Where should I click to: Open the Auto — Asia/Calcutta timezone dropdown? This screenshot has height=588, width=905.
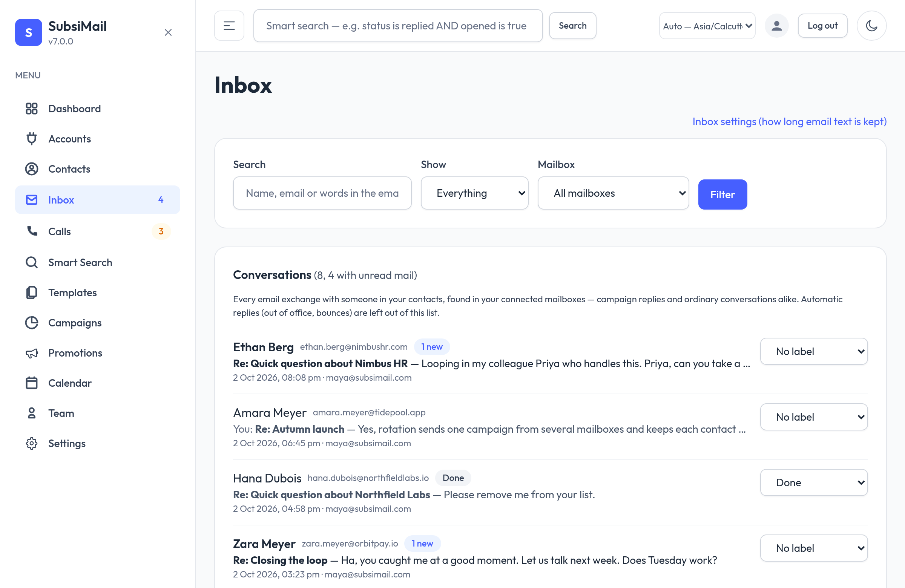707,26
